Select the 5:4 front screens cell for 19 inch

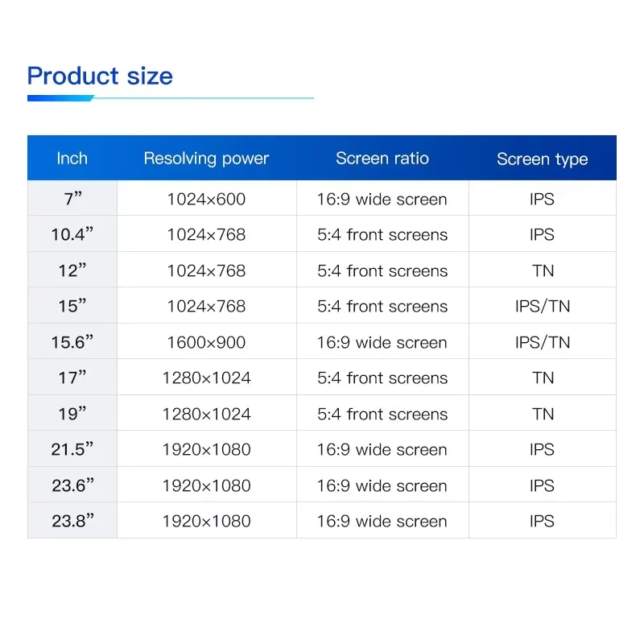pyautogui.click(x=382, y=413)
